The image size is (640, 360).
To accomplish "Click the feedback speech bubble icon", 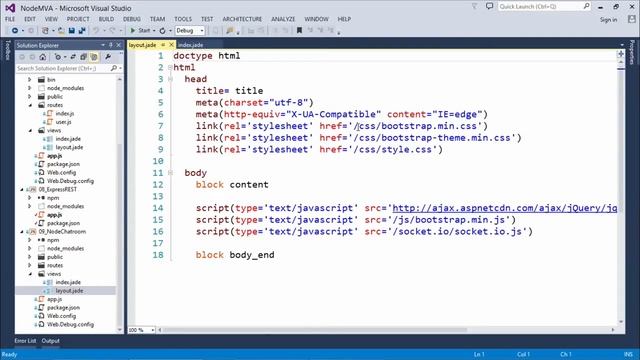I will [x=489, y=6].
